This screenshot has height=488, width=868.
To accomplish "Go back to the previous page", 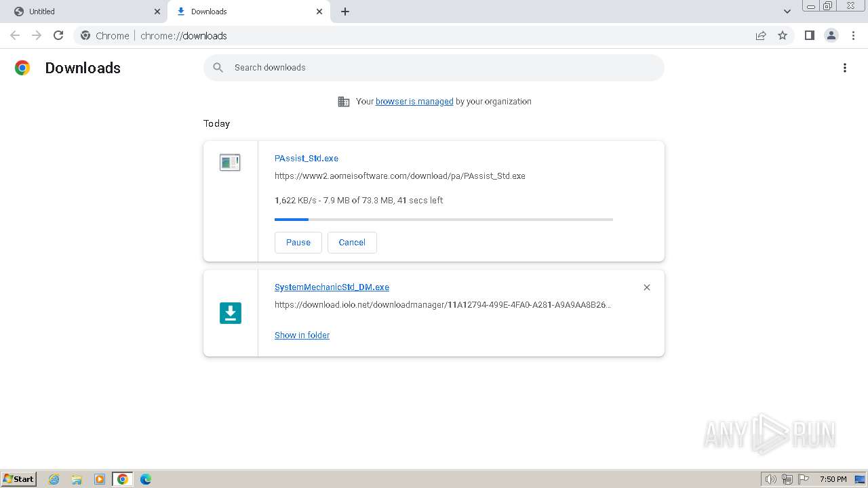I will [x=15, y=35].
